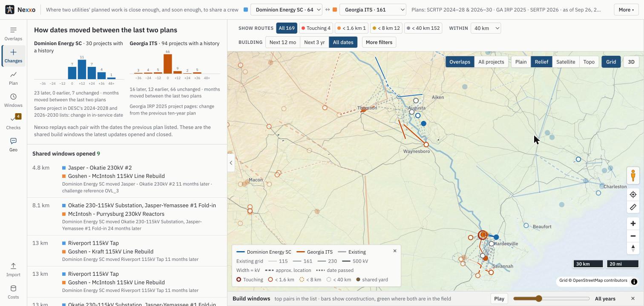This screenshot has height=306, width=644.
Task: Open the Checks panel with badge
Action: [13, 123]
